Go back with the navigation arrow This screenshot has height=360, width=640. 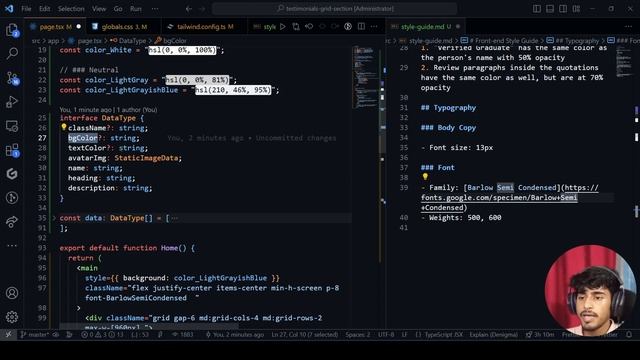[189, 9]
